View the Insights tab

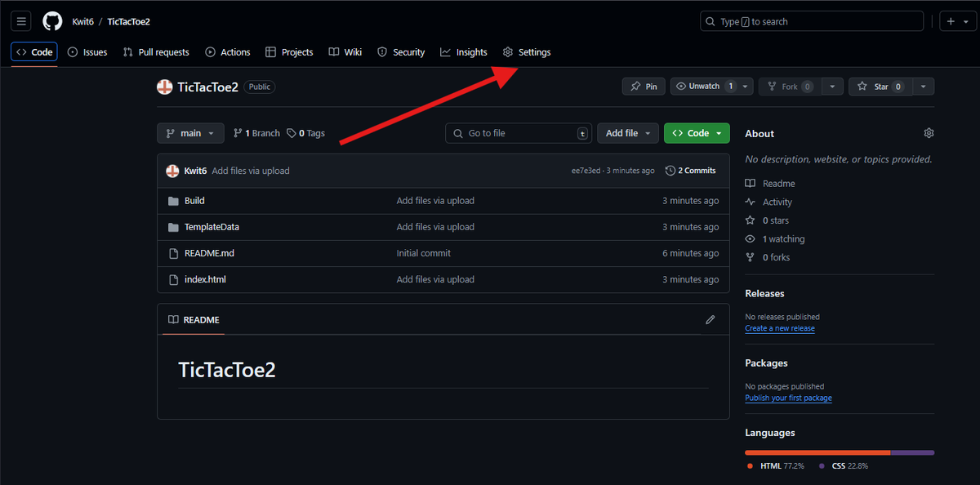click(464, 52)
